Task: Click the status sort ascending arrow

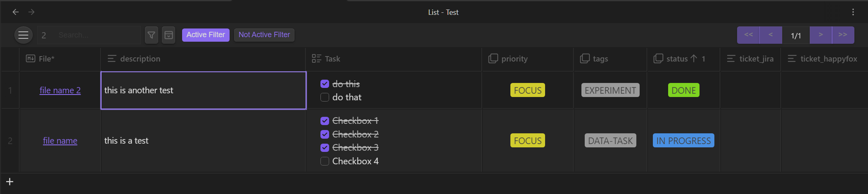Action: [x=694, y=59]
